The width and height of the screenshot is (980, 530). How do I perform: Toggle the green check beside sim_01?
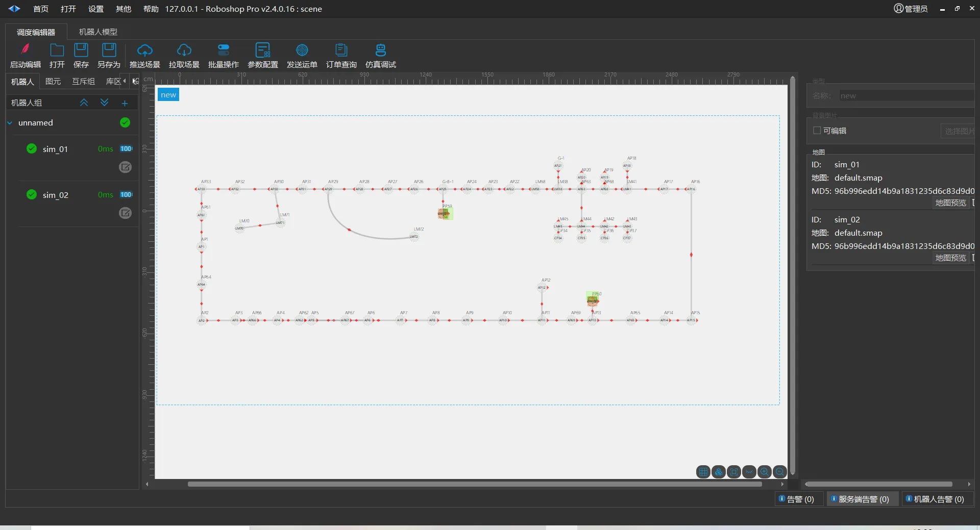[x=32, y=148]
